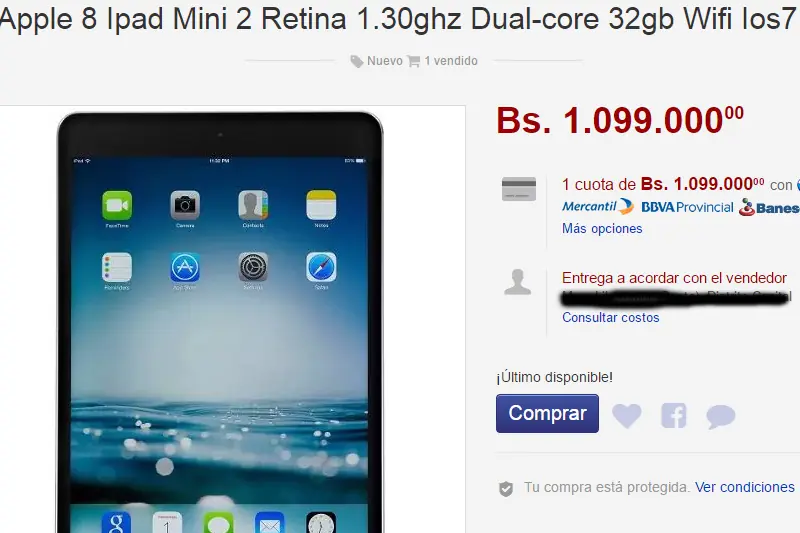Click the BBVA Provincial bank logo
The image size is (800, 533).
[x=687, y=207]
